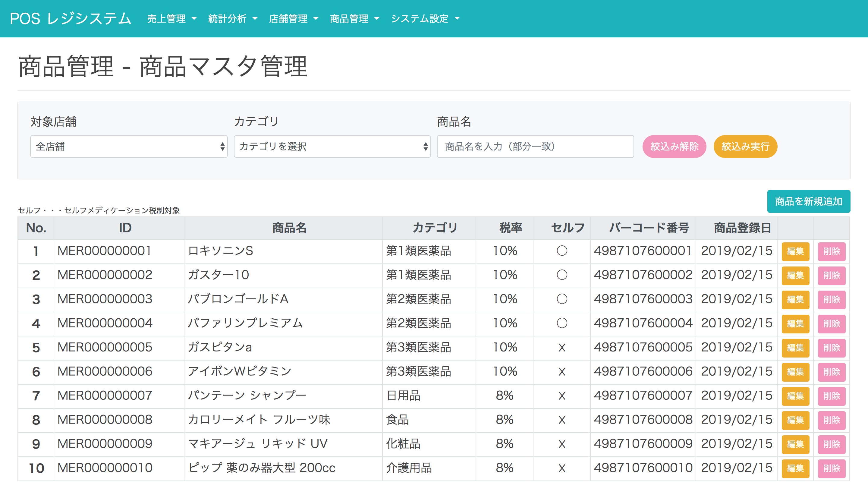Click the POS レジシステム brand link
868x495 pixels.
(x=70, y=19)
